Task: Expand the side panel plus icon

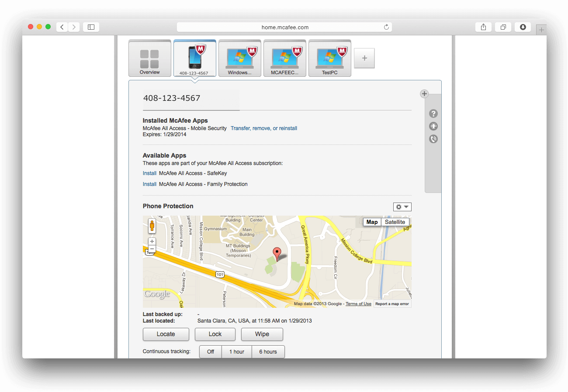Action: click(x=424, y=94)
